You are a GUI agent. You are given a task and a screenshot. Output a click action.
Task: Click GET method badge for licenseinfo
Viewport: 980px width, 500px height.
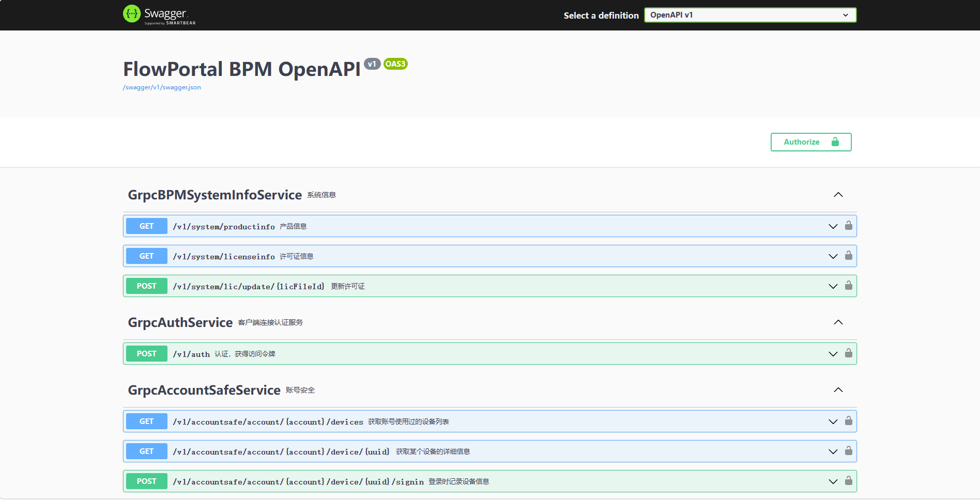pyautogui.click(x=146, y=256)
